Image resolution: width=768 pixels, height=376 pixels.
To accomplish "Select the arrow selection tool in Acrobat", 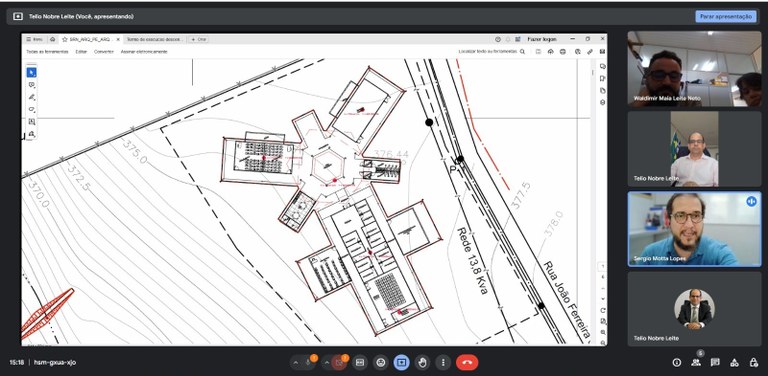I will click(31, 72).
